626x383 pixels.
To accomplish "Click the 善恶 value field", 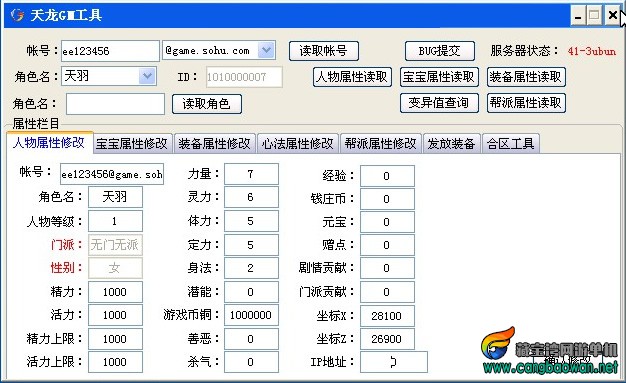I will pyautogui.click(x=251, y=339).
